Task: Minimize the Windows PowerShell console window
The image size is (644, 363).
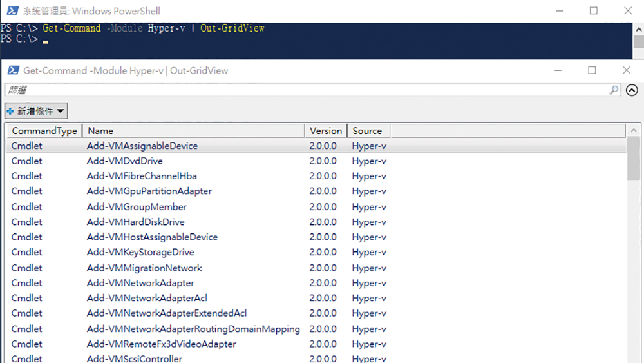Action: 560,11
